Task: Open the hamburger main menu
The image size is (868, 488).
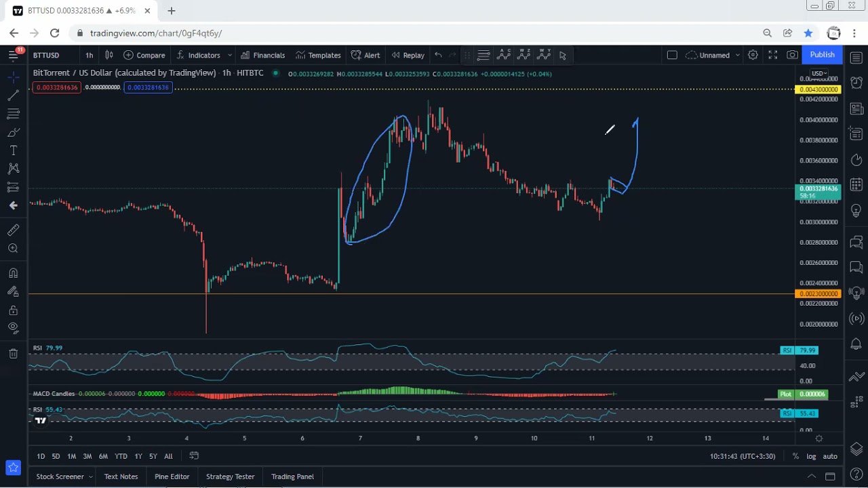Action: (x=13, y=55)
